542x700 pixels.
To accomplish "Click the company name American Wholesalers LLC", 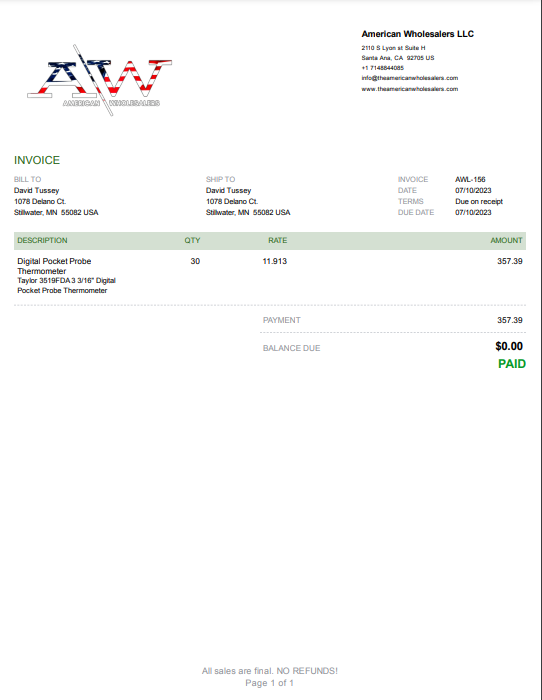I will coord(417,34).
